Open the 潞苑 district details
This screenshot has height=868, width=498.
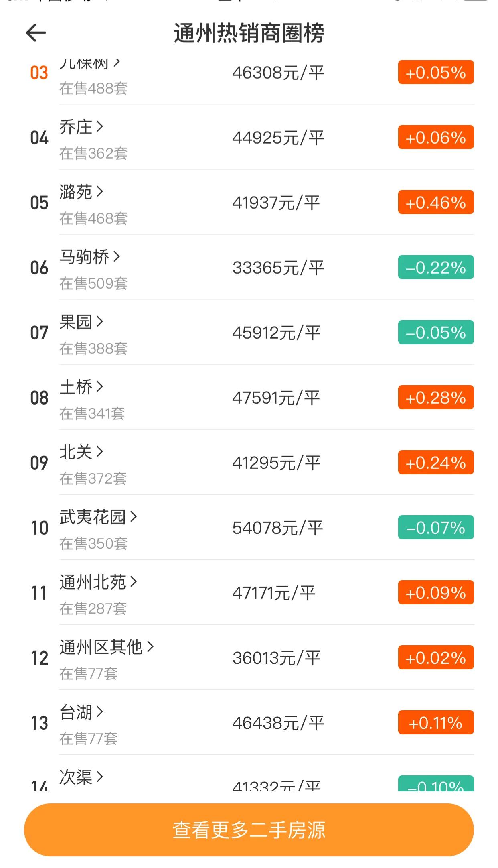(x=76, y=192)
